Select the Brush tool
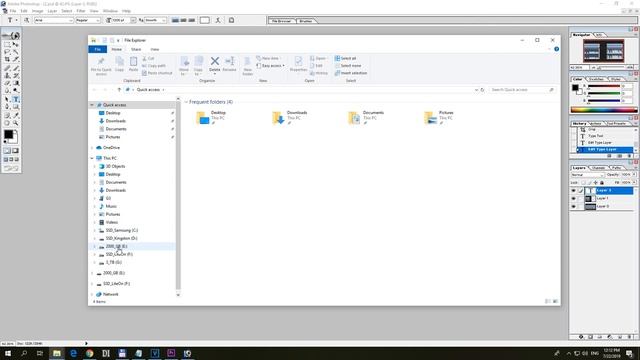 tap(16, 68)
